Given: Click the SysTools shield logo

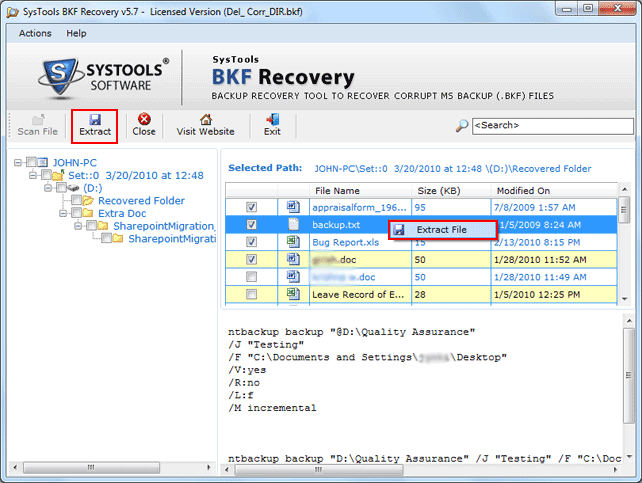Looking at the screenshot, I should tap(61, 77).
